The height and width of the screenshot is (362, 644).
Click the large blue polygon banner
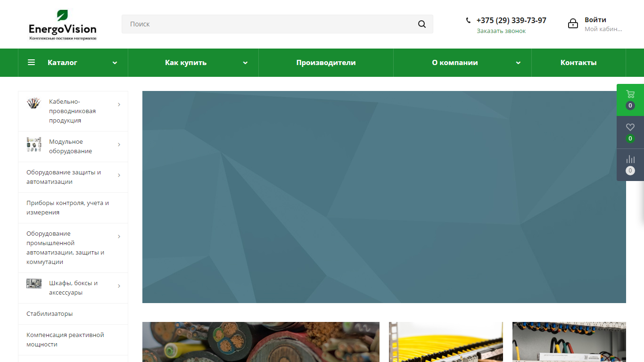click(384, 197)
